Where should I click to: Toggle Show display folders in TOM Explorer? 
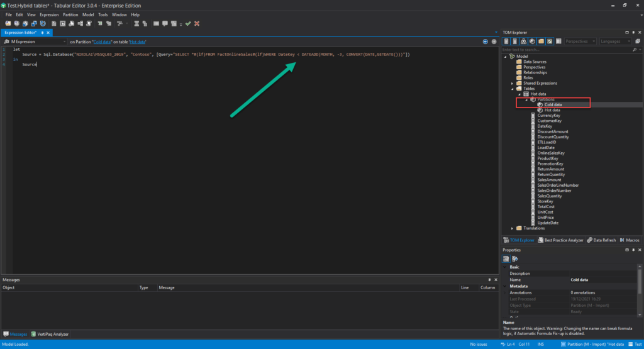click(541, 41)
